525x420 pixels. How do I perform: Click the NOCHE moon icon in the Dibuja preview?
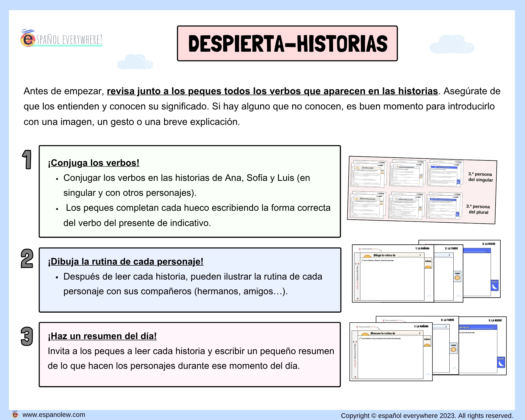(495, 285)
